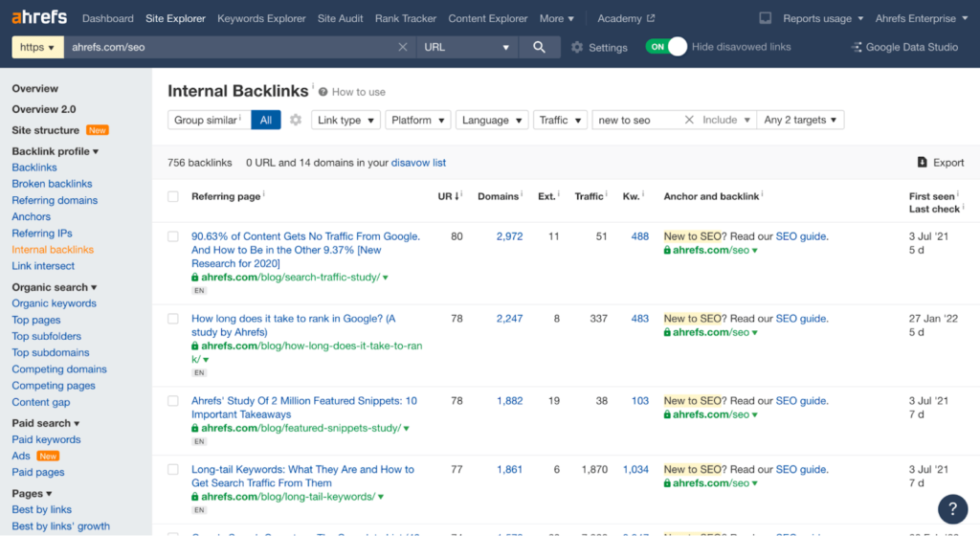Click the monitor icon near Reports usage
Screen dimensions: 980x536
[766, 18]
